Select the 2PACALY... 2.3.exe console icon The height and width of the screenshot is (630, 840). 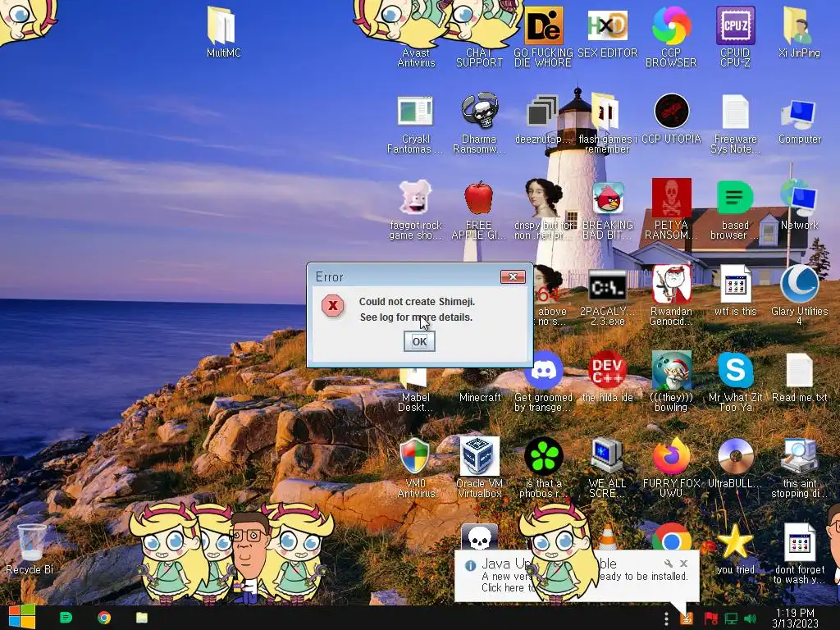click(x=607, y=297)
